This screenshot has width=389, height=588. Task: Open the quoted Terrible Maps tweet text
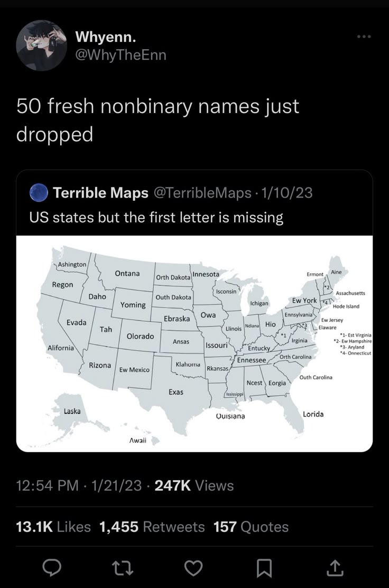tap(156, 217)
